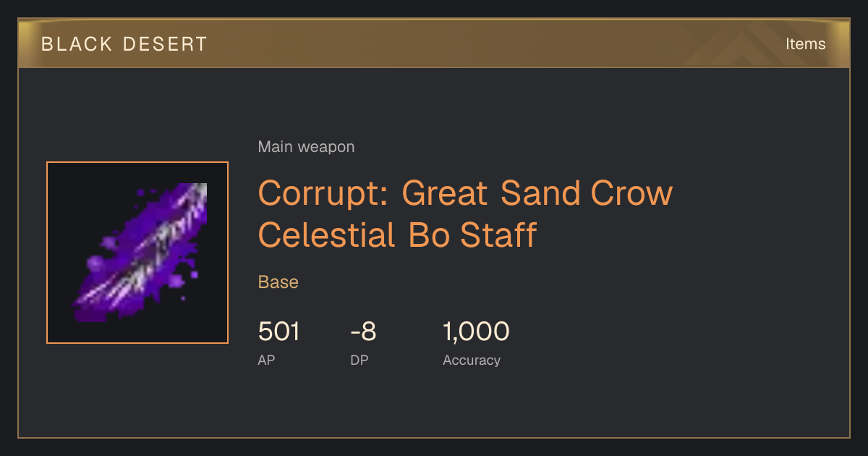The width and height of the screenshot is (868, 456).
Task: Click the Celestial Bo Staff title line
Action: (x=397, y=235)
